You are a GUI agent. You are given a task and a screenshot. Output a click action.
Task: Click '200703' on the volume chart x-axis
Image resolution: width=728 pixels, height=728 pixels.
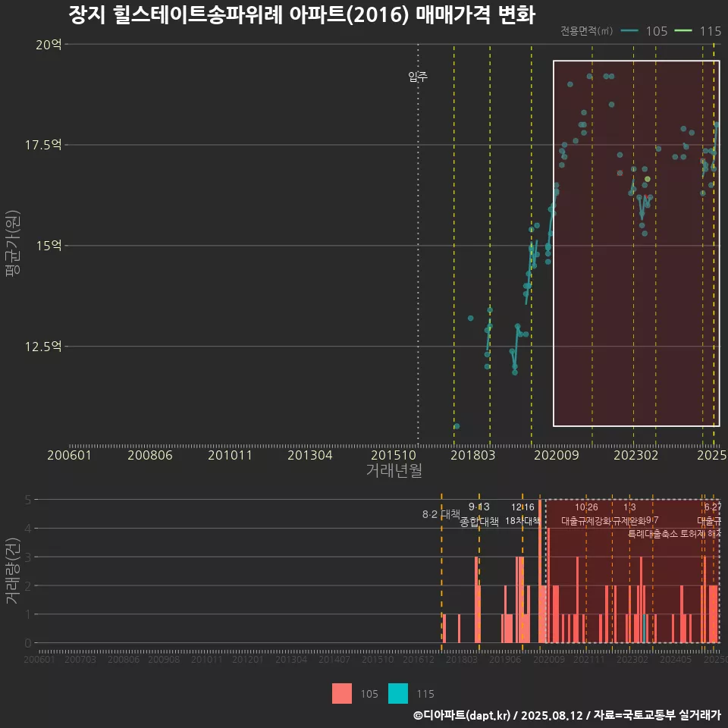pos(80,659)
